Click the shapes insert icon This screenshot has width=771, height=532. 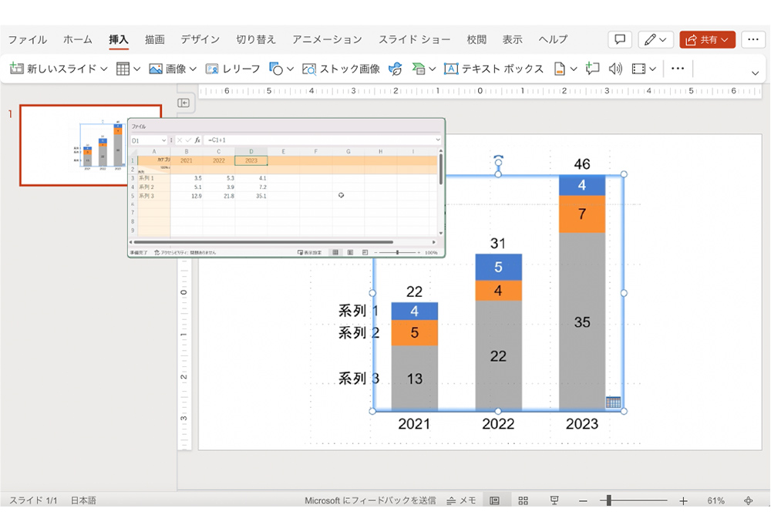276,69
